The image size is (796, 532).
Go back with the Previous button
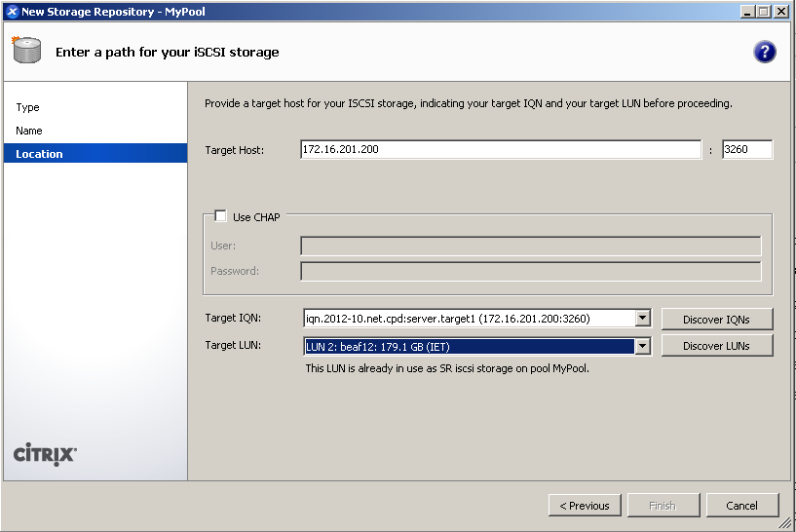[585, 506]
